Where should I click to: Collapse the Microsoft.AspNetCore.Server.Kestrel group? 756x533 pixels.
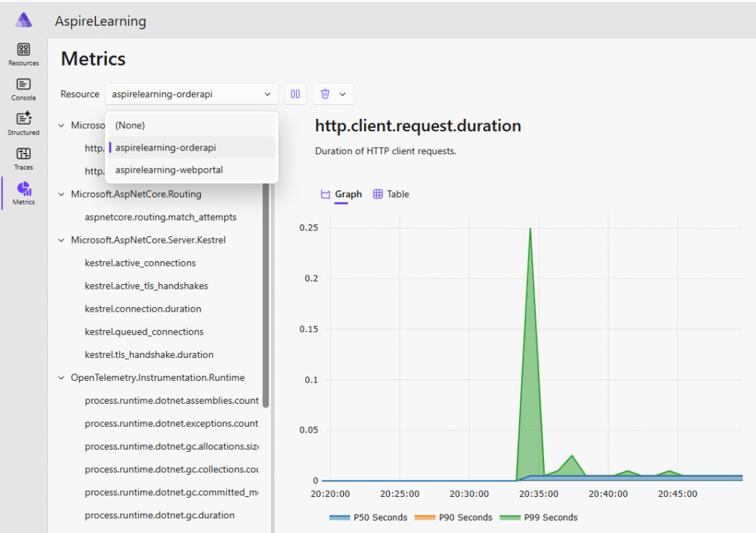pos(61,240)
